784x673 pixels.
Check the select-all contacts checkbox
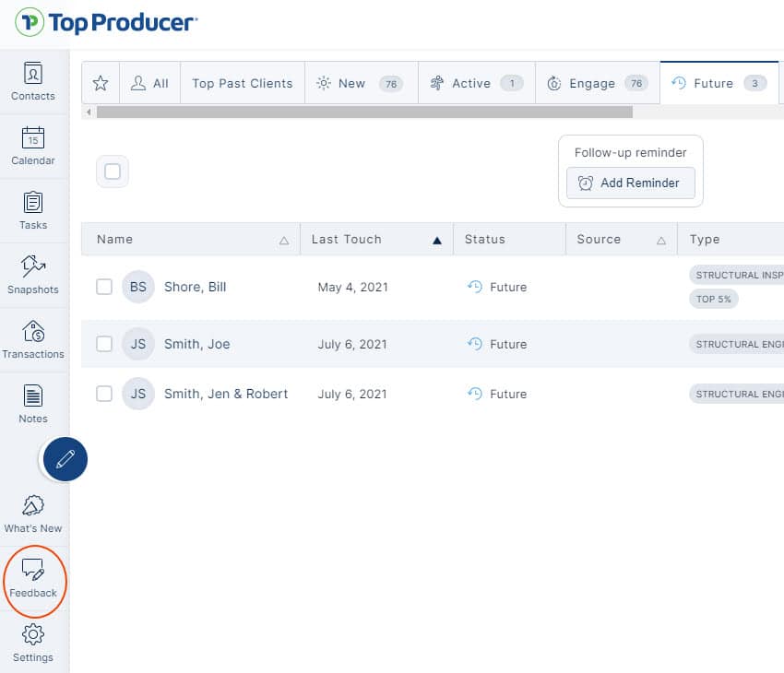point(112,171)
